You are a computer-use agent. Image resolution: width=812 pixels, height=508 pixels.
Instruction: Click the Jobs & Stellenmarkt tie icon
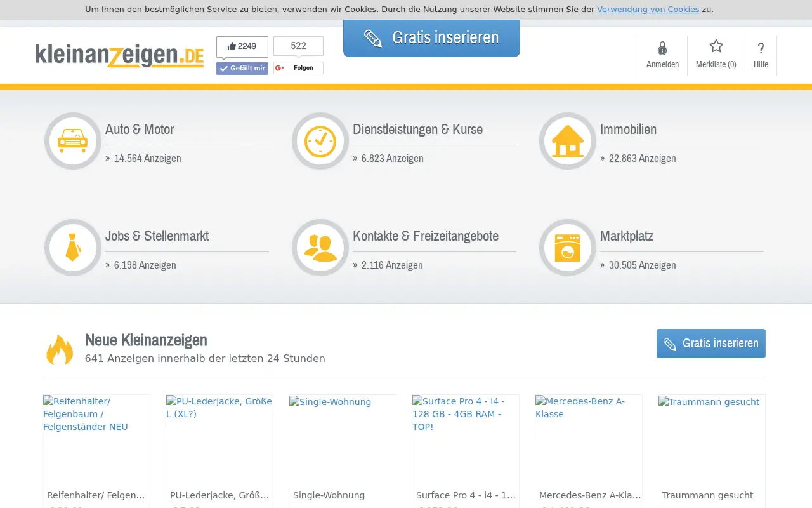click(x=73, y=248)
